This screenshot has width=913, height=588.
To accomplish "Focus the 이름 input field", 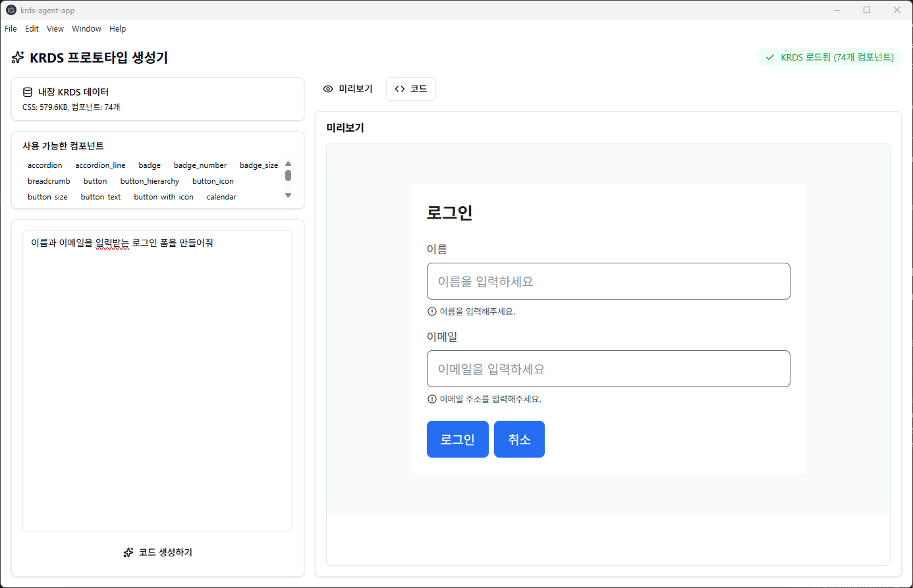I will (x=608, y=281).
